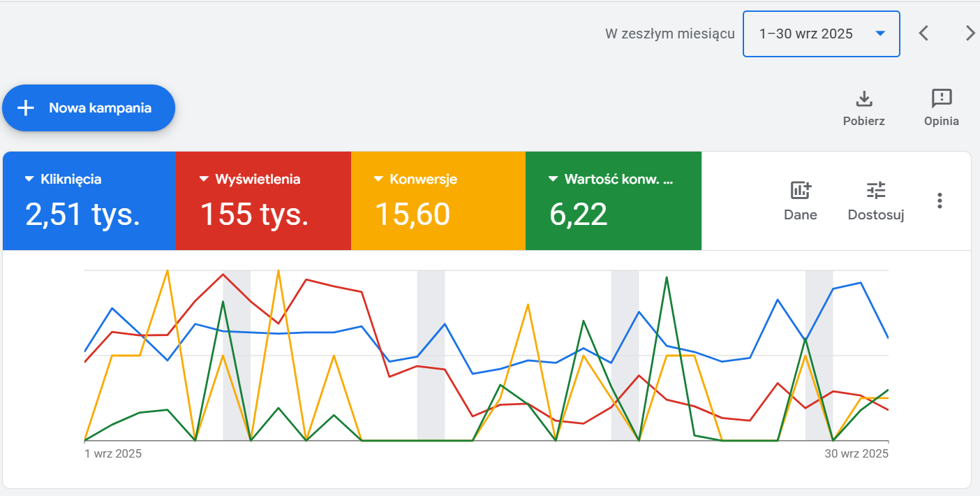Expand the Konwersje metric dropdown arrow

click(378, 180)
